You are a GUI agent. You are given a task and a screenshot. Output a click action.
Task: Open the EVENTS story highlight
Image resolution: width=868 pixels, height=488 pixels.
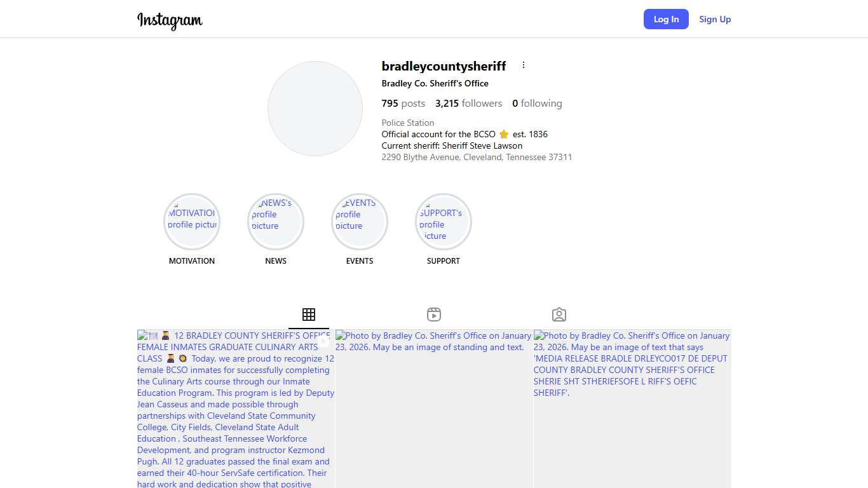(x=360, y=222)
